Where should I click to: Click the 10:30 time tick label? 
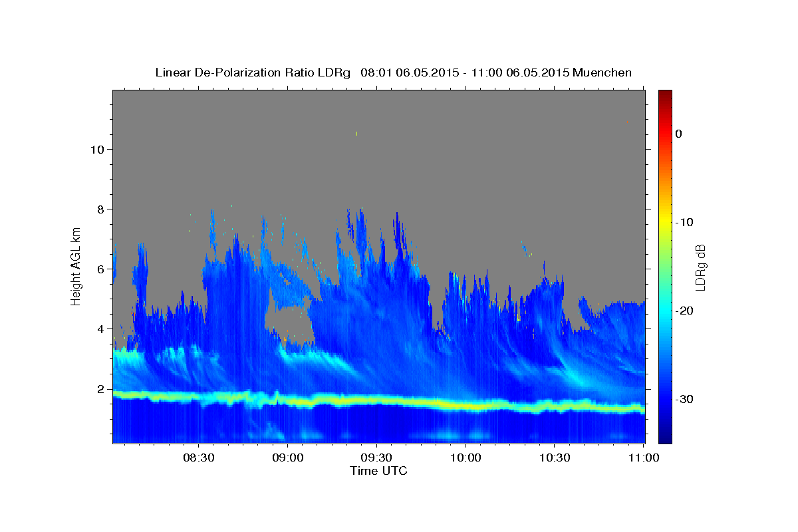click(555, 458)
